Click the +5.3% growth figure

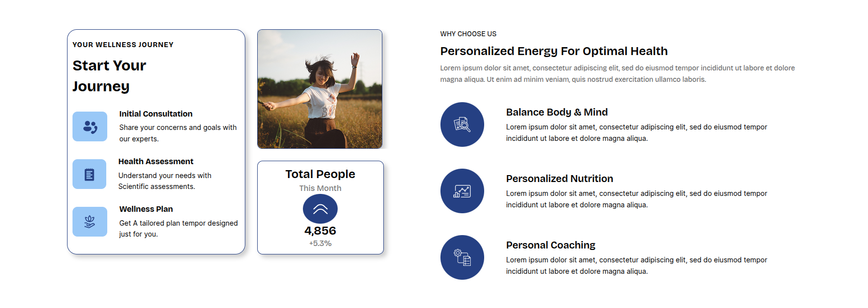pos(320,244)
